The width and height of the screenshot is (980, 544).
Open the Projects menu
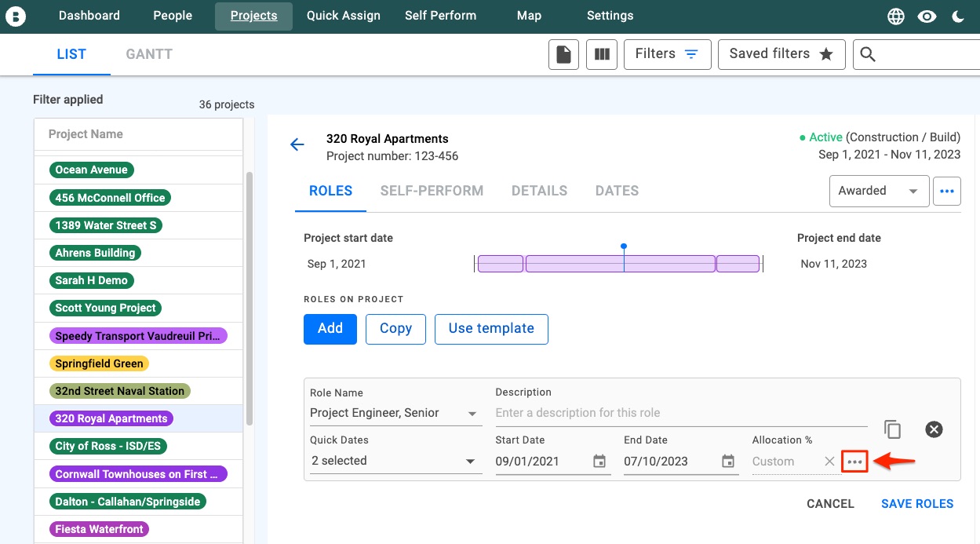(x=253, y=16)
